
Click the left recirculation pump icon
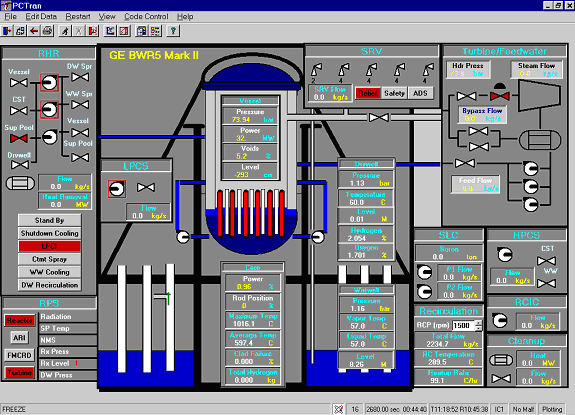point(183,237)
